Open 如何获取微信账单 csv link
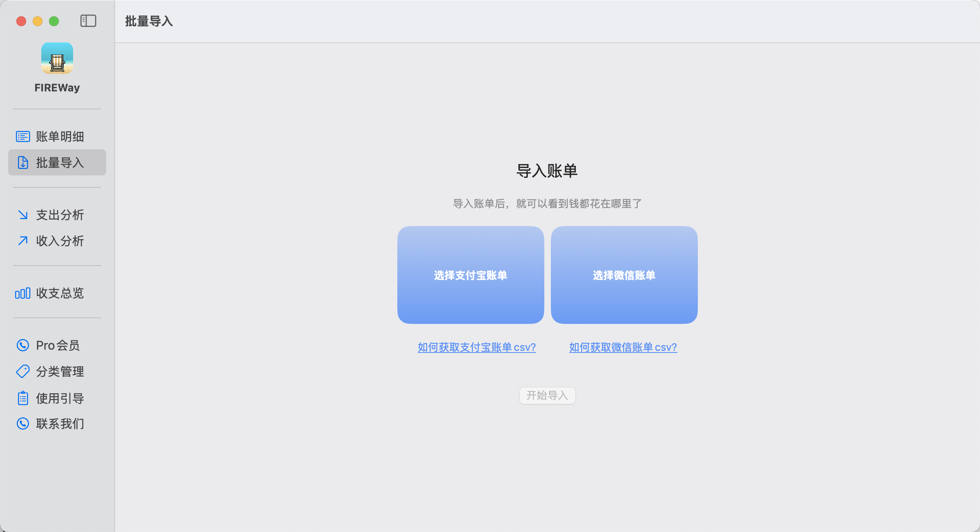This screenshot has width=980, height=532. pyautogui.click(x=623, y=347)
